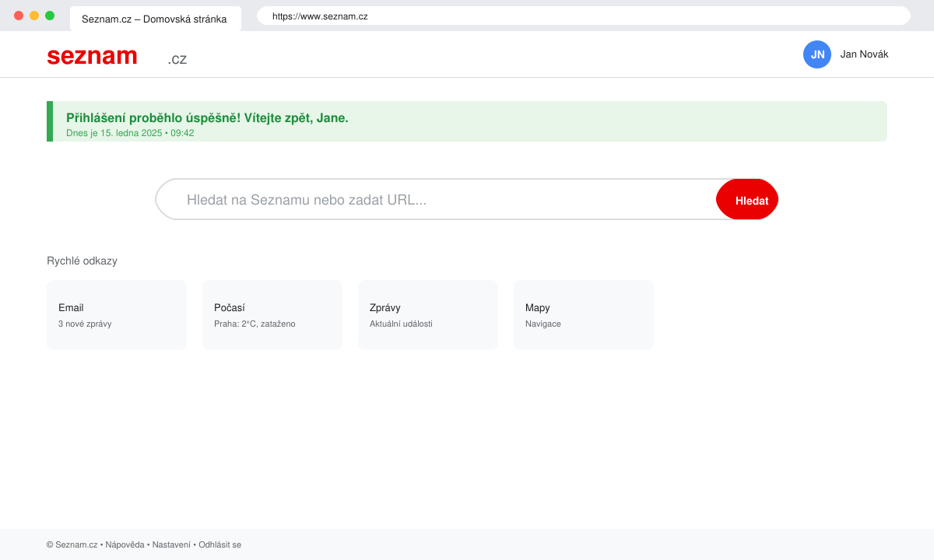
Task: Click the red Hledat search button
Action: tap(747, 199)
